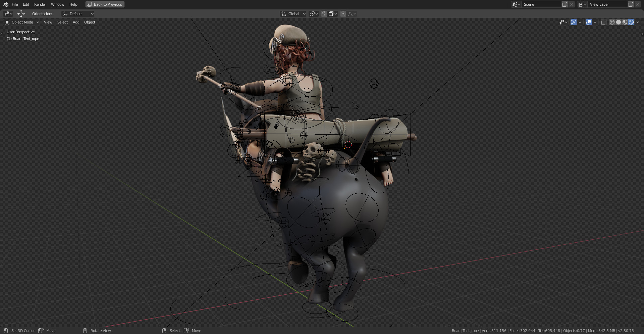
Task: Switch to Wireframe shading
Action: pyautogui.click(x=612, y=22)
